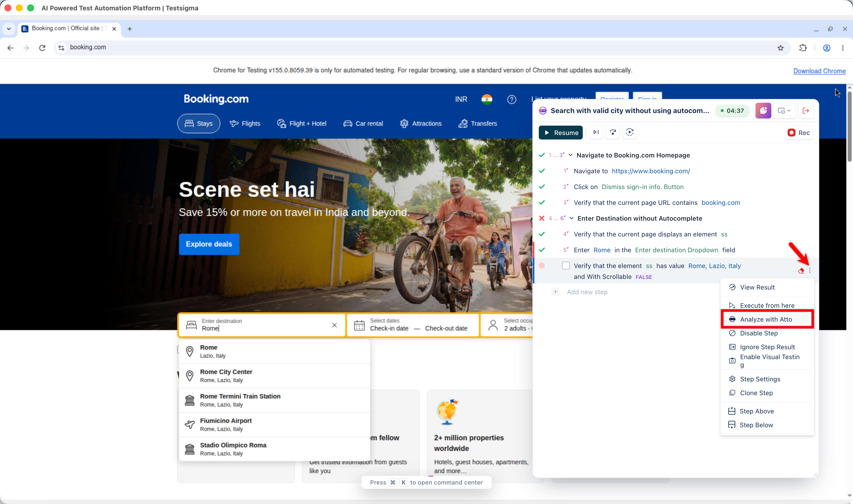This screenshot has width=853, height=504.
Task: Bookmark page with the star icon
Action: pos(781,48)
